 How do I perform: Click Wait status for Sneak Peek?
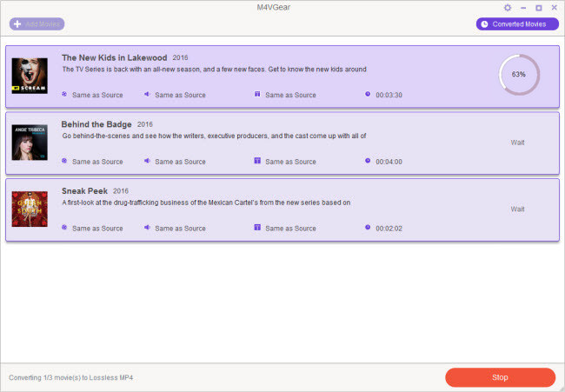(x=517, y=209)
